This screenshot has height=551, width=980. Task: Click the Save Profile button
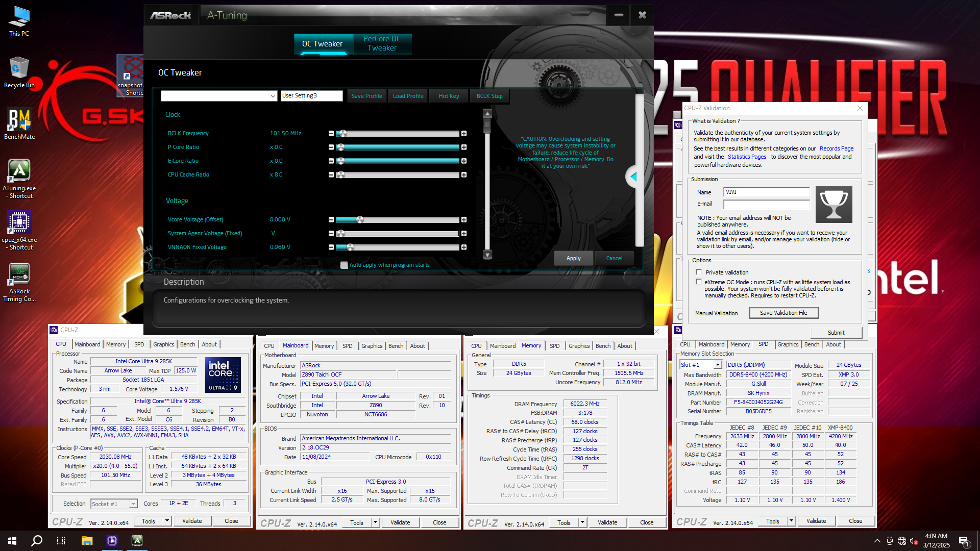pos(366,96)
